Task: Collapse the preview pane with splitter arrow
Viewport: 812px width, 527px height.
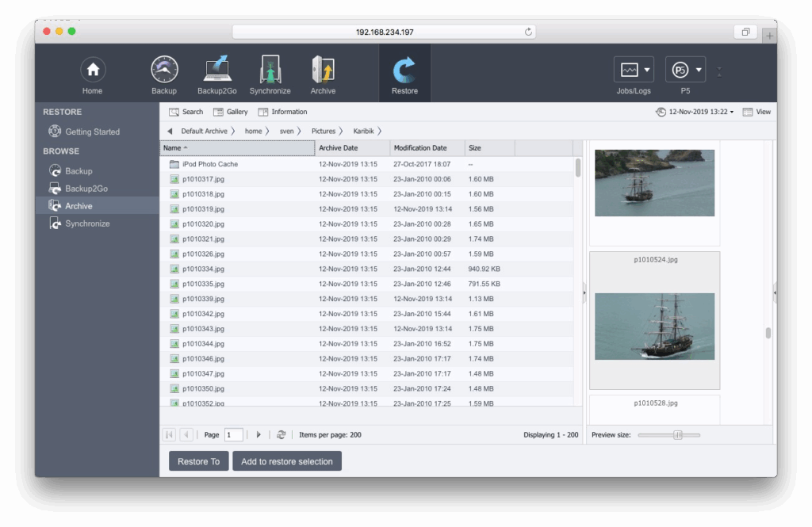Action: click(x=584, y=292)
